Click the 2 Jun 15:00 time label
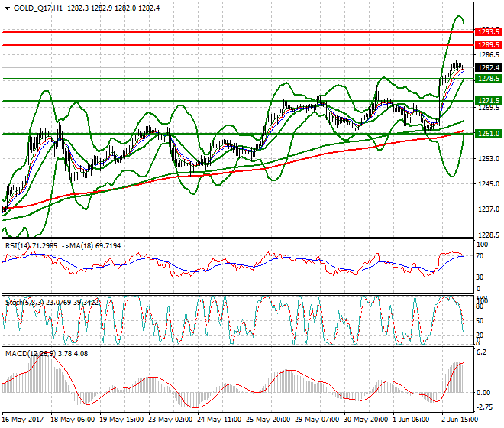The width and height of the screenshot is (504, 428). 460,420
